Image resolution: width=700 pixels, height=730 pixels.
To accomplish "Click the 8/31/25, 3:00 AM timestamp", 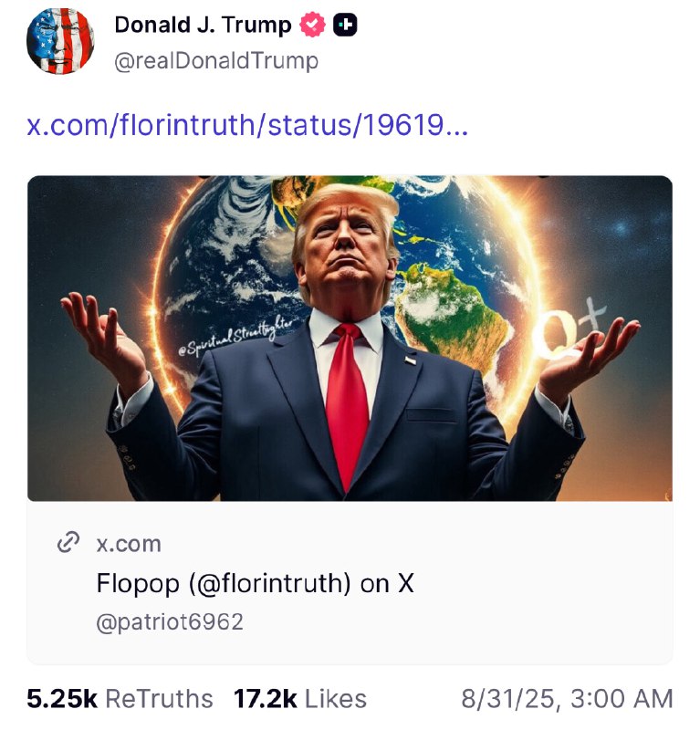I will tap(568, 699).
